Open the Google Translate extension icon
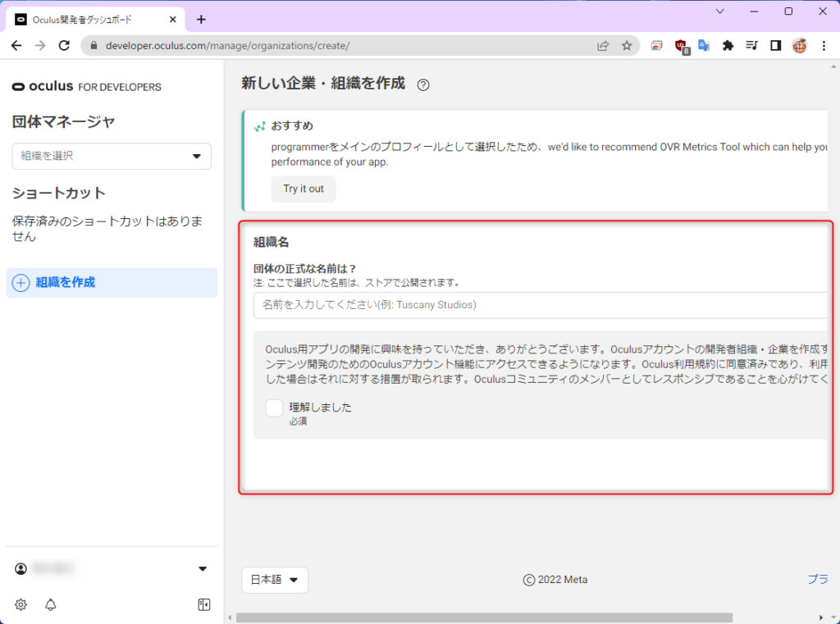 point(704,46)
